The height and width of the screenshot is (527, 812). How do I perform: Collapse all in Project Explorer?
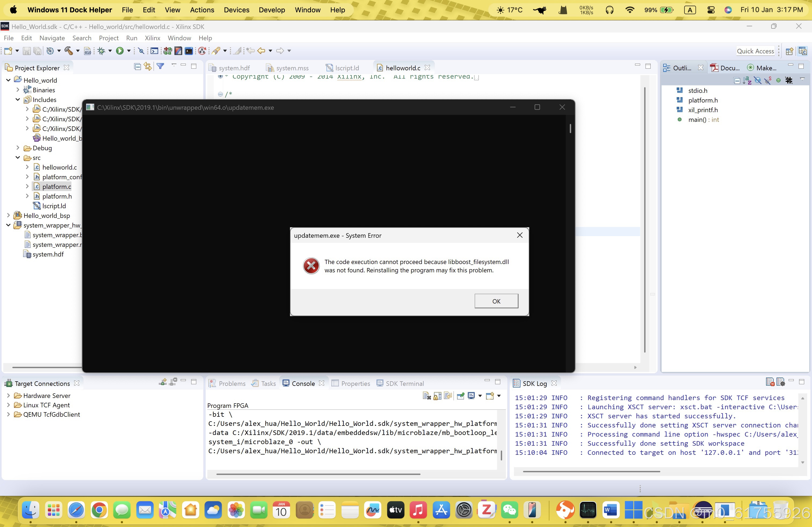tap(137, 67)
